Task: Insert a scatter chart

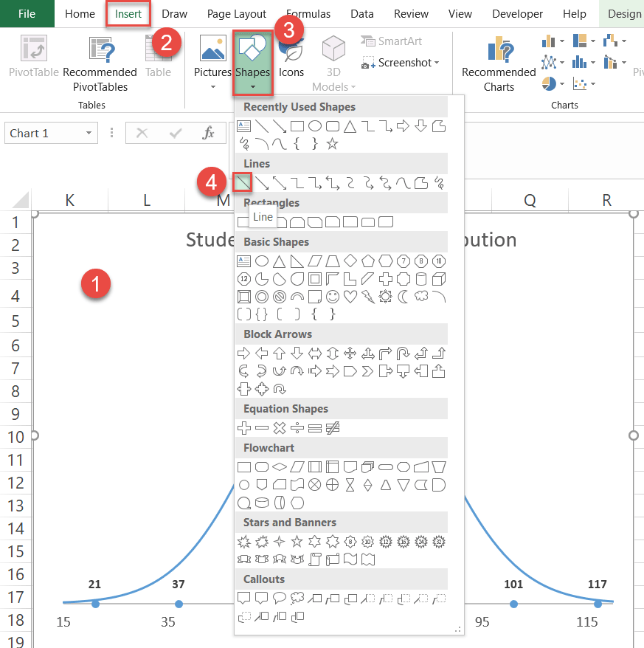Action: click(x=580, y=83)
